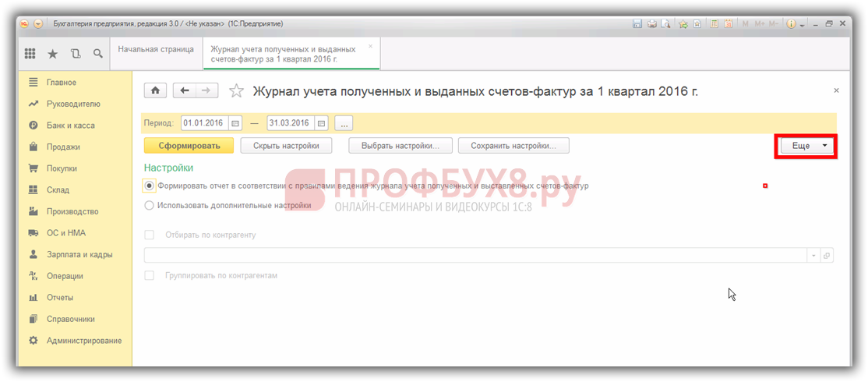Close the Журнал учета tab with x
The height and width of the screenshot is (382, 868).
click(x=370, y=46)
